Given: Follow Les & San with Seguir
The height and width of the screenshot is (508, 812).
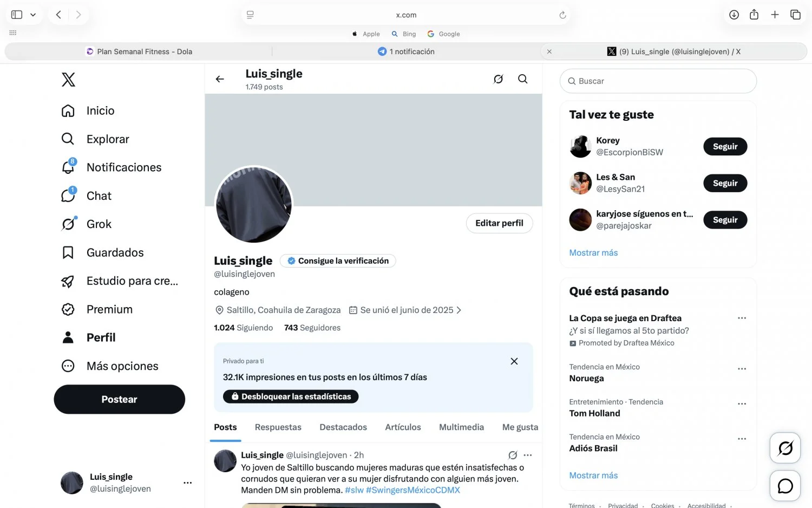Looking at the screenshot, I should pos(725,183).
